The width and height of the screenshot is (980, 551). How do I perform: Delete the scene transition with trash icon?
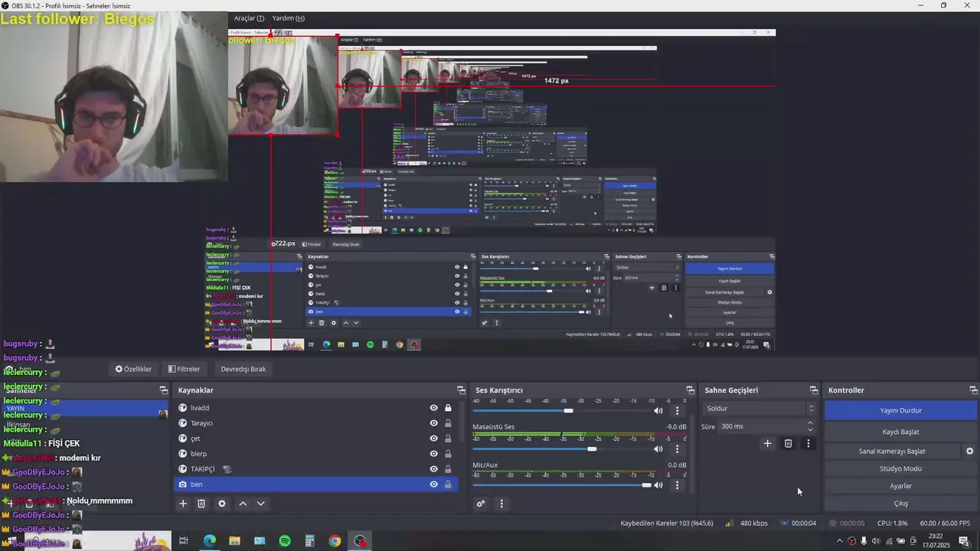(x=788, y=443)
